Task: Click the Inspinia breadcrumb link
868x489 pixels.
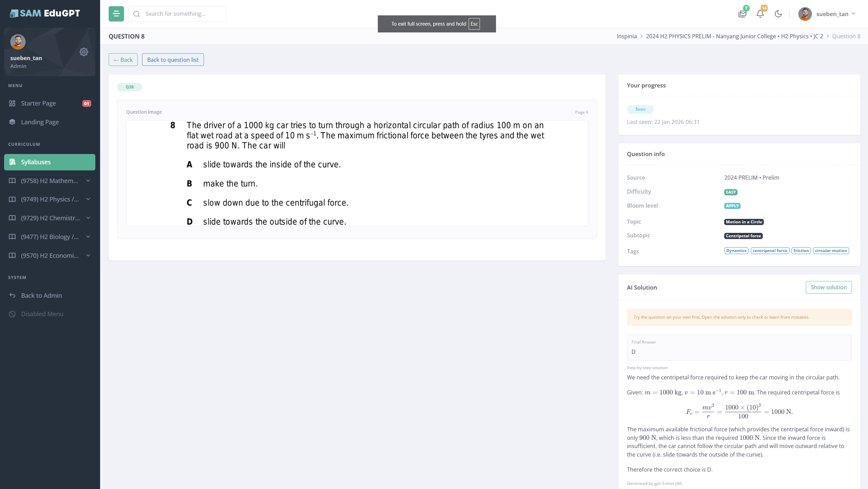Action: (x=626, y=36)
